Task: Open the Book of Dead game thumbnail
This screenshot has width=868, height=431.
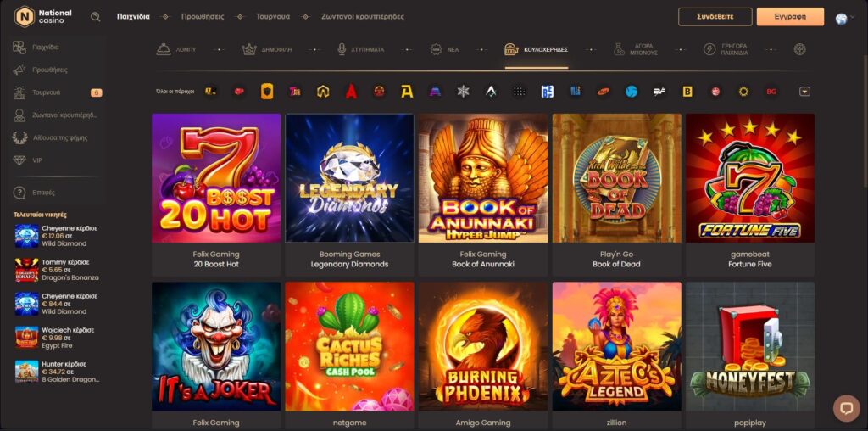Action: [x=617, y=178]
